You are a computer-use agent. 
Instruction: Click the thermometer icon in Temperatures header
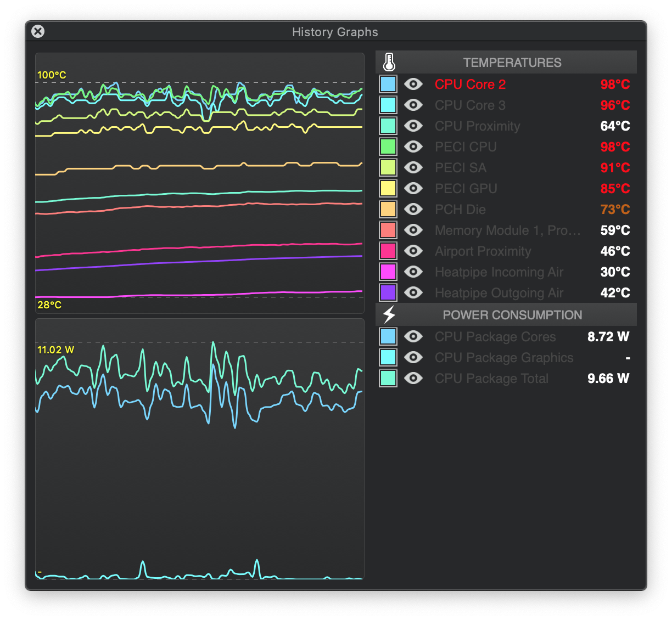(389, 62)
